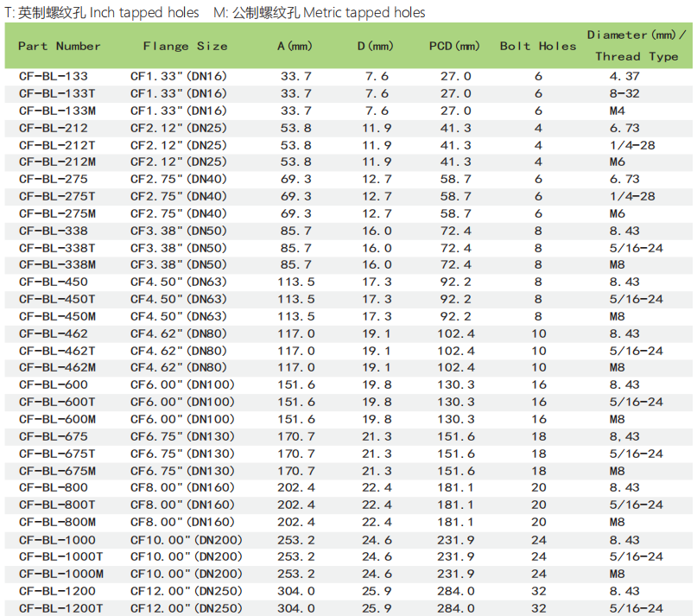Select the Thread Type header text

[x=637, y=56]
